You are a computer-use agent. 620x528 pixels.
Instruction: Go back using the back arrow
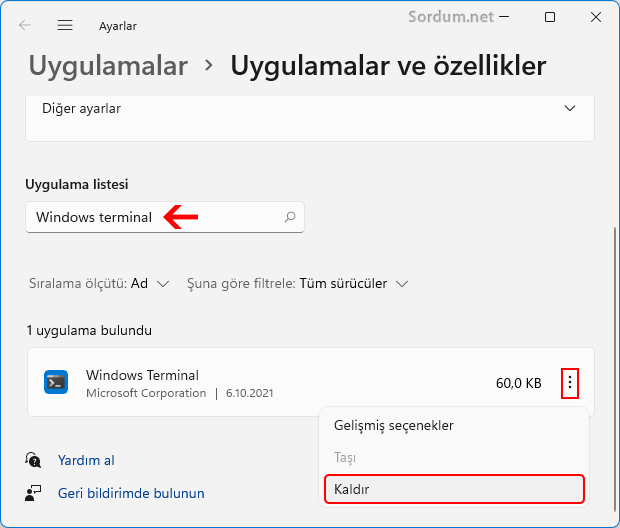[x=25, y=25]
